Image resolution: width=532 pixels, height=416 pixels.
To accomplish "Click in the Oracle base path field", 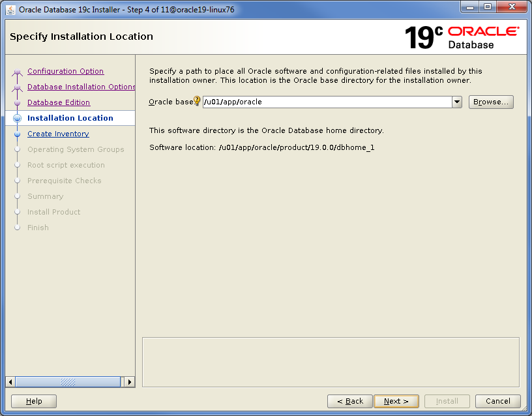I will click(x=326, y=102).
